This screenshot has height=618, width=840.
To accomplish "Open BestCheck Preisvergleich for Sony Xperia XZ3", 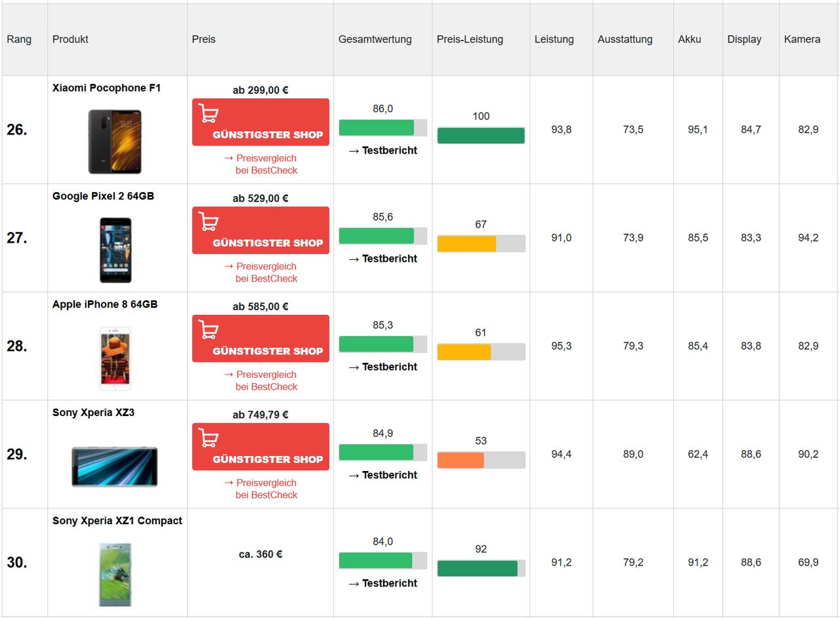I will pos(261,489).
